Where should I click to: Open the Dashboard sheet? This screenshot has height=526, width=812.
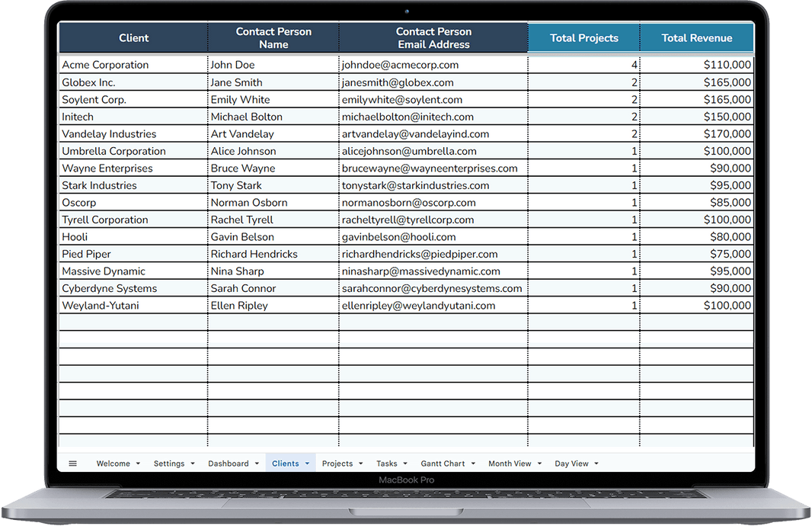pyautogui.click(x=227, y=463)
